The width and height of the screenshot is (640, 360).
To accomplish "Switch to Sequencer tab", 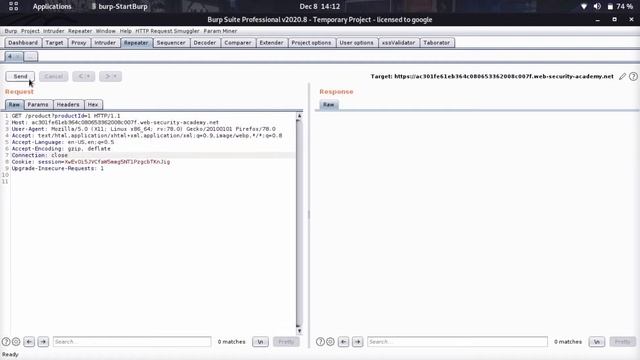I will click(171, 43).
